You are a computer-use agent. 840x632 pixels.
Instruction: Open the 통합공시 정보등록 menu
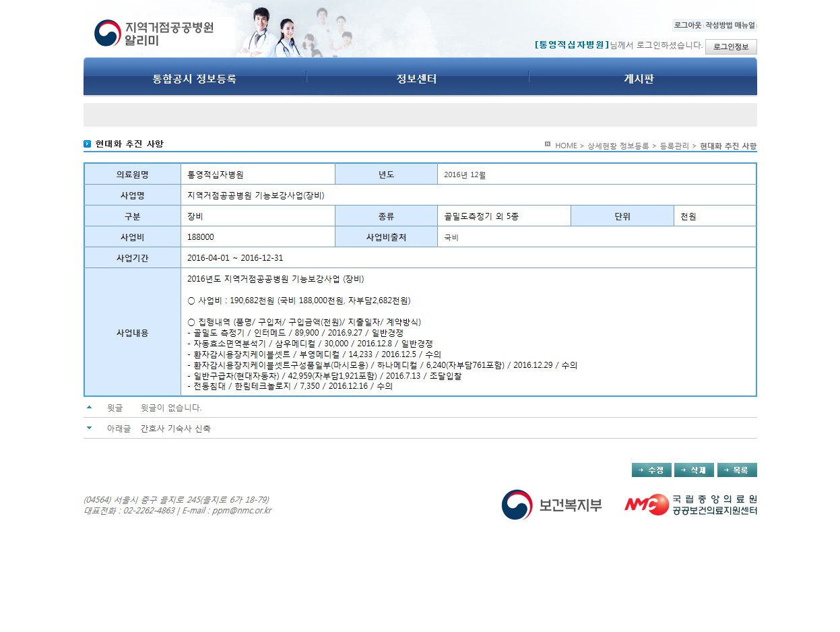point(194,79)
